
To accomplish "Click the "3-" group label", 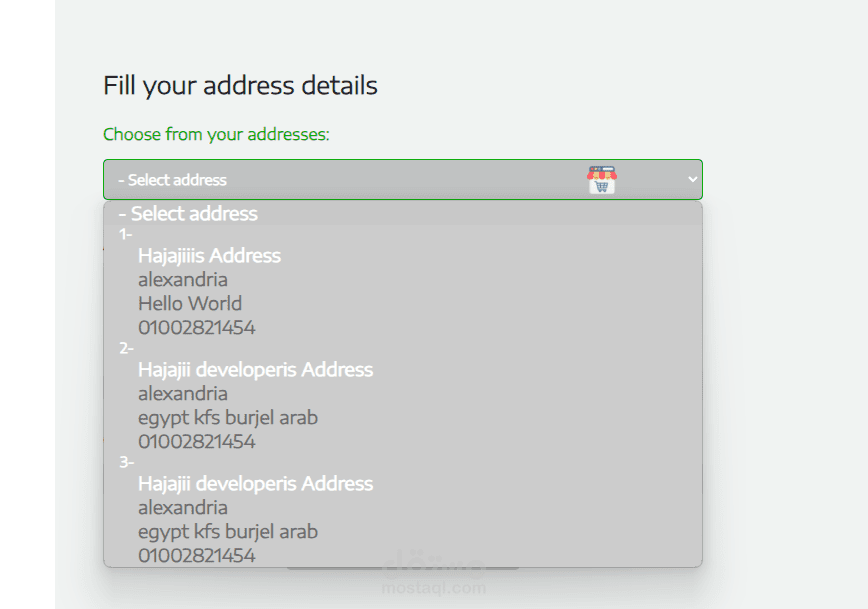I will (126, 462).
